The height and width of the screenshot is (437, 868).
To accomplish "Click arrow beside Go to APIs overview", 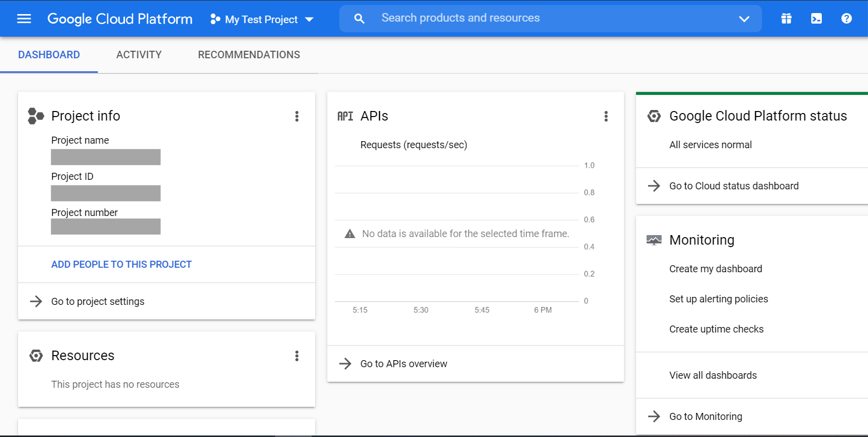I will pos(345,364).
